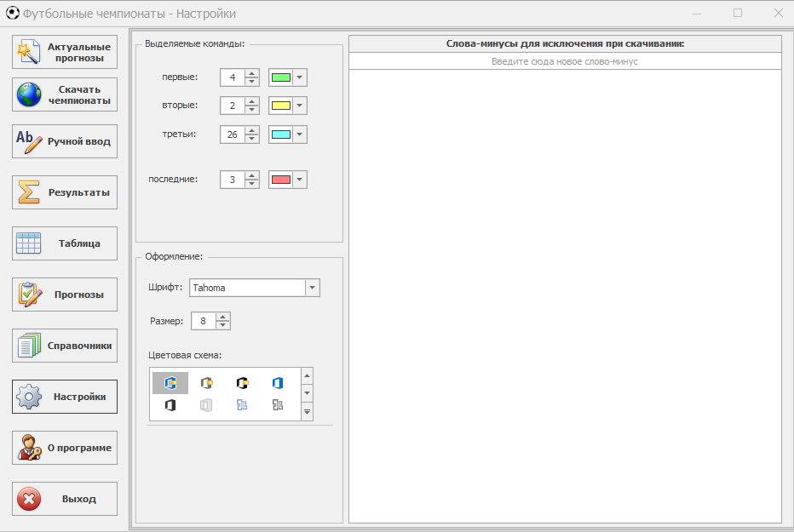
Task: Select the blue Office folder color scheme
Action: 170,383
